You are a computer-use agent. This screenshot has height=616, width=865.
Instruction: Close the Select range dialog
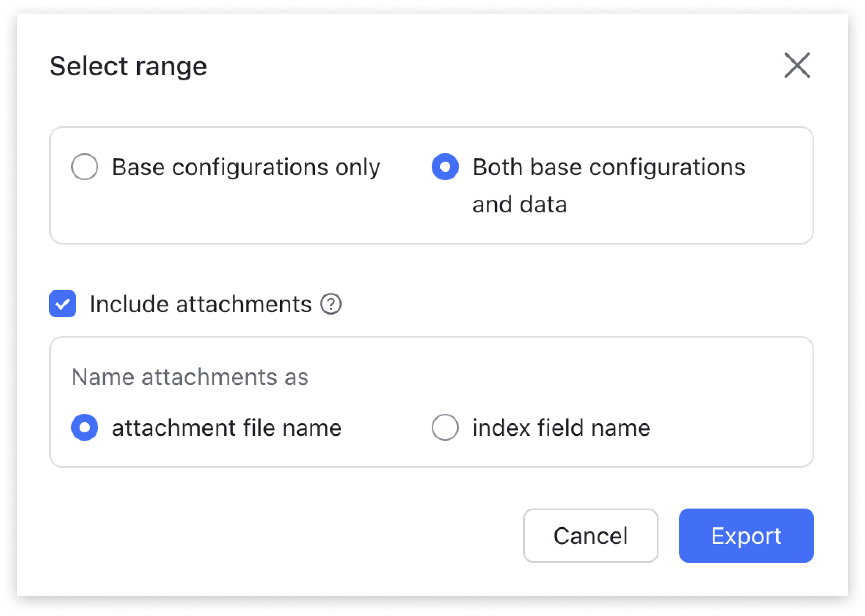(x=797, y=66)
